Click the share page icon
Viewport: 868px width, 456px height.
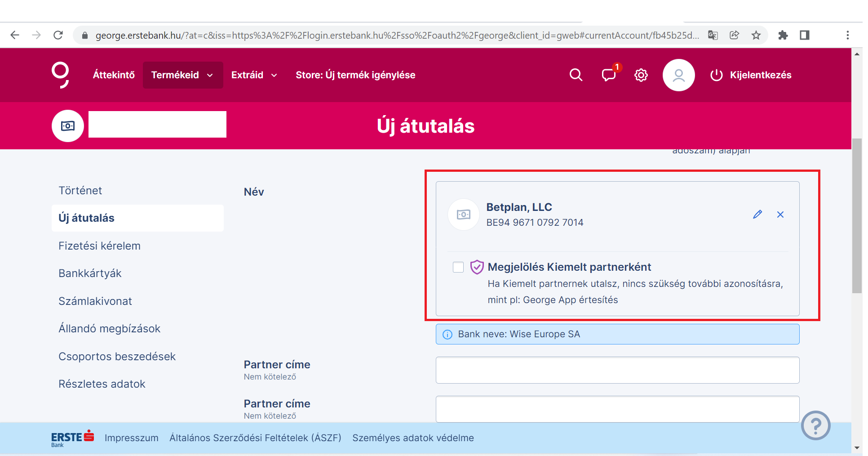tap(735, 35)
